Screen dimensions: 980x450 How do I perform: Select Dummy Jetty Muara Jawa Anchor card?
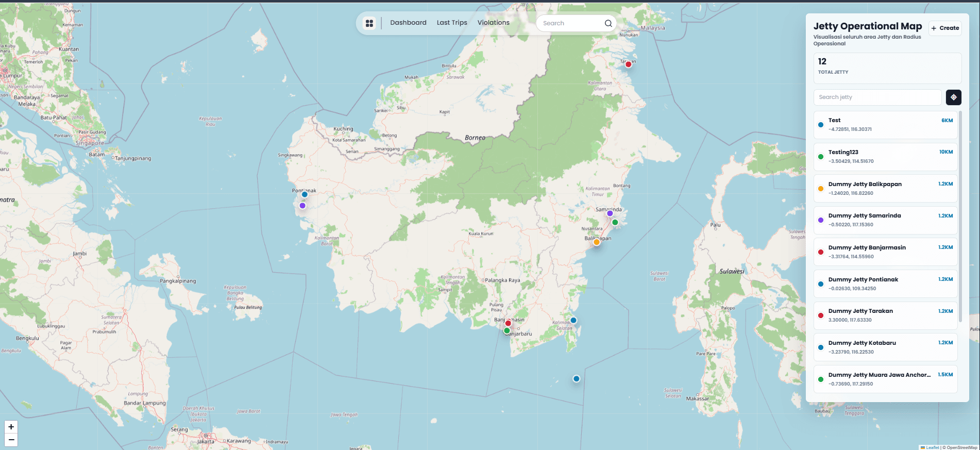click(x=885, y=379)
